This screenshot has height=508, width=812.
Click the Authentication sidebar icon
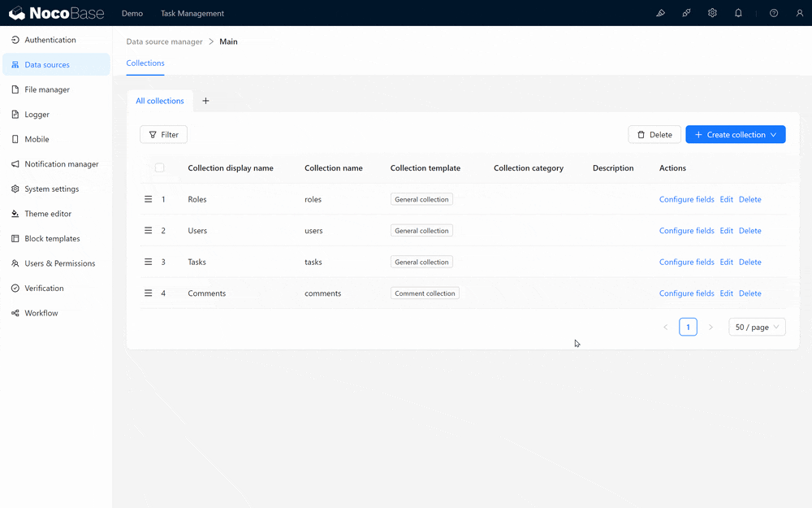(15, 40)
